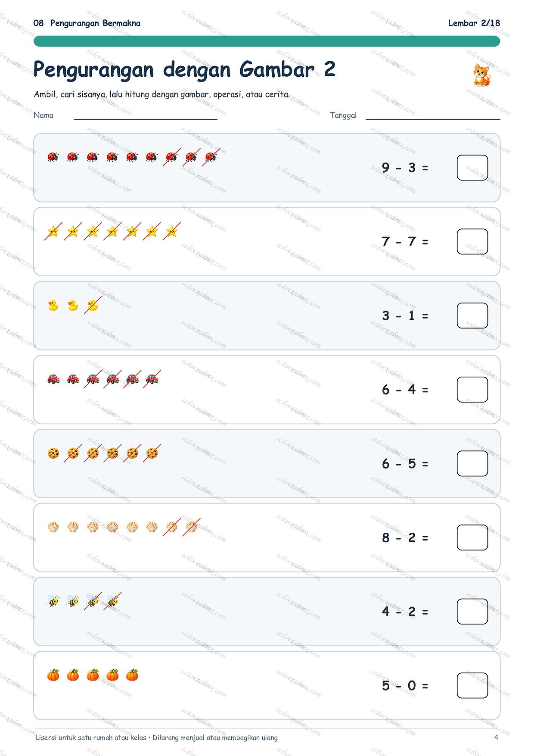Image resolution: width=534 pixels, height=756 pixels.
Task: Select the answer box for 3 - 1
Action: coord(472,316)
